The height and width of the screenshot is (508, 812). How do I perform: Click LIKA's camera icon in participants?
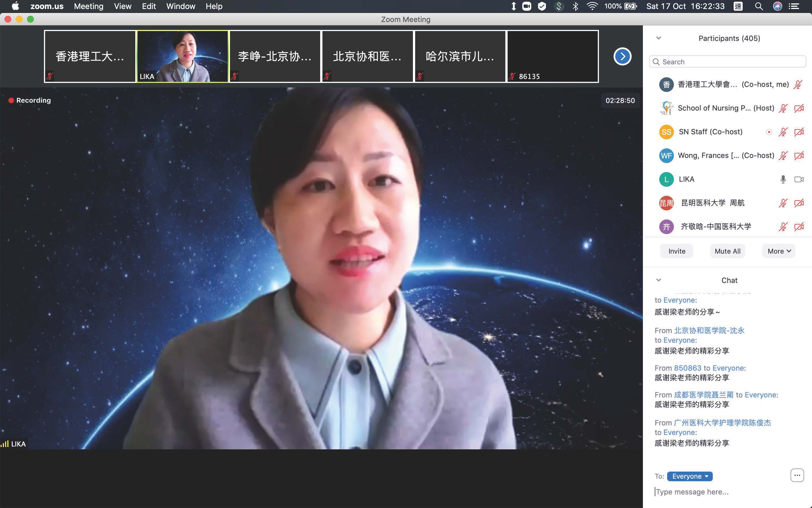[799, 179]
